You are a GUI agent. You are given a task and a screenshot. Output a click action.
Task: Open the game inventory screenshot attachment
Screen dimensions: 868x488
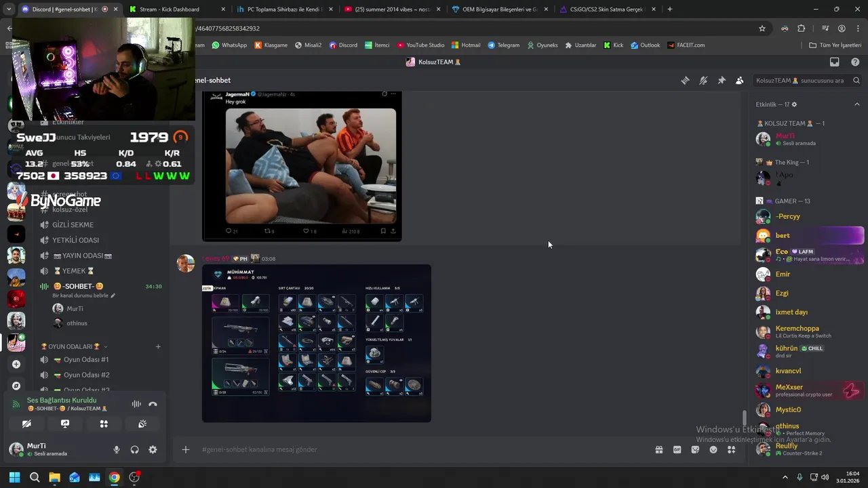point(317,343)
